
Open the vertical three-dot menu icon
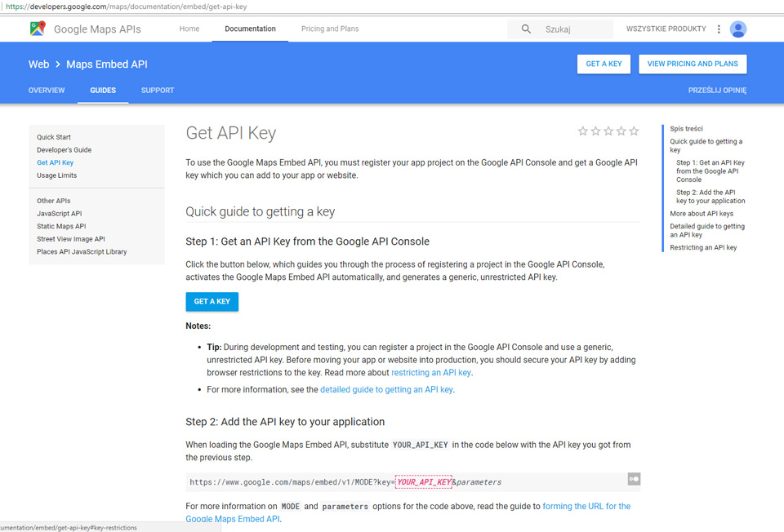[x=719, y=29]
